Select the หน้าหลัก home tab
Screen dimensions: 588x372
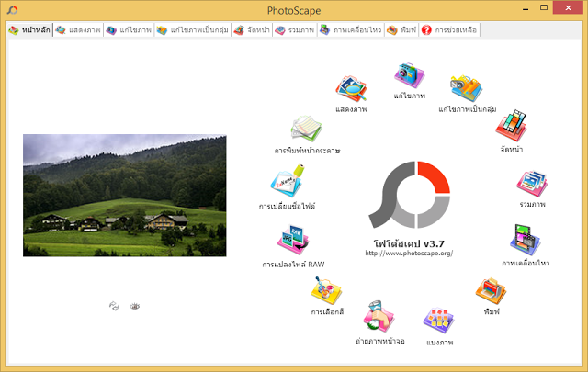click(x=29, y=30)
